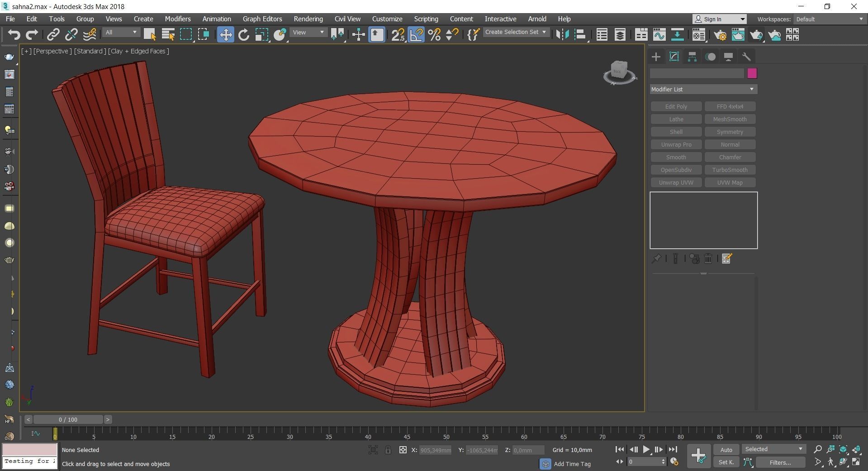The image size is (868, 471).
Task: Play the animation
Action: pos(646,449)
